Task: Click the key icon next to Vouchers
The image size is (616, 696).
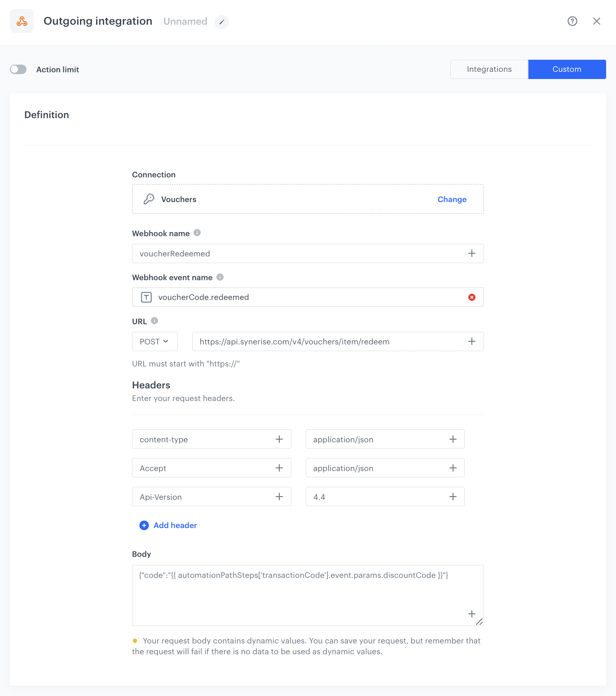Action: coord(148,199)
